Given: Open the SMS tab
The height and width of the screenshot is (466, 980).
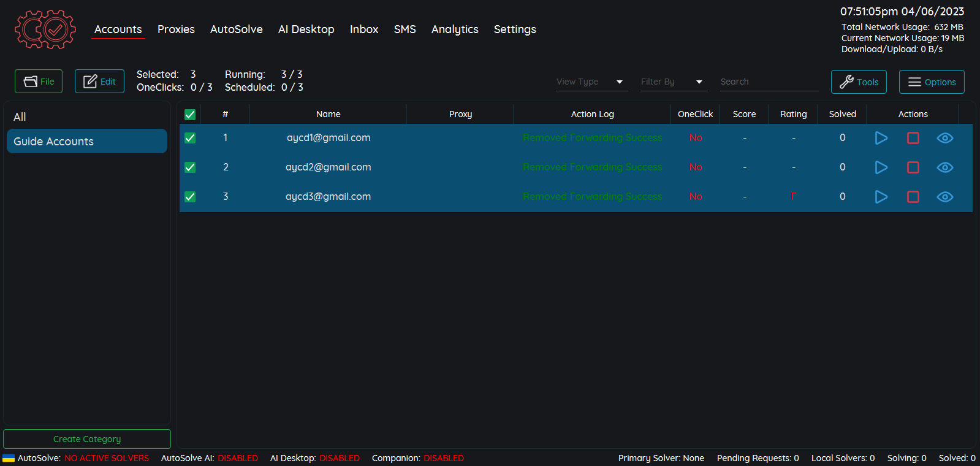Looking at the screenshot, I should point(405,29).
